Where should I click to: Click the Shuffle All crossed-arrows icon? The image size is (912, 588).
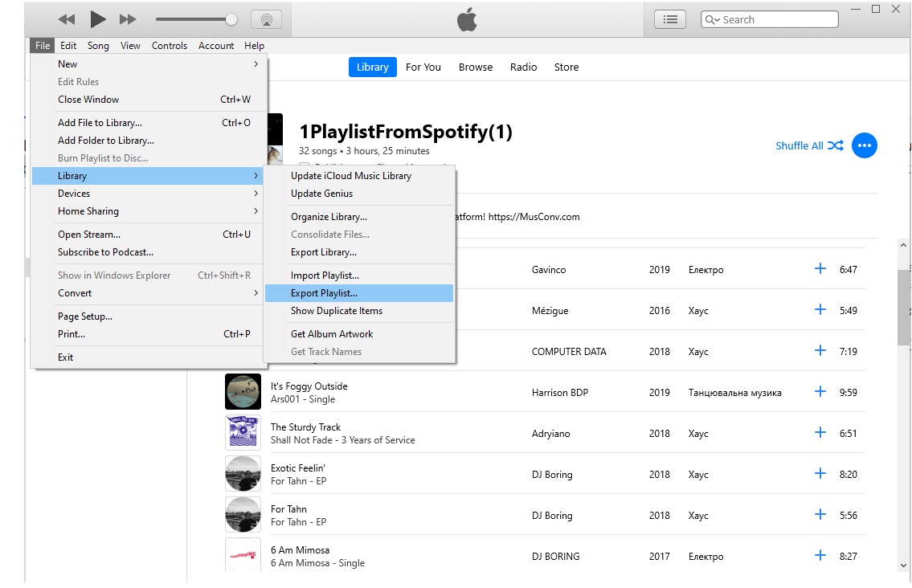point(836,145)
